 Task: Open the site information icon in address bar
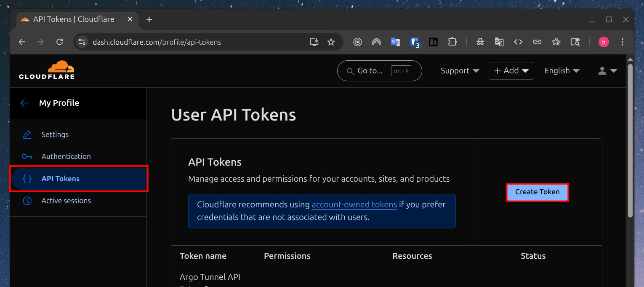[x=82, y=42]
